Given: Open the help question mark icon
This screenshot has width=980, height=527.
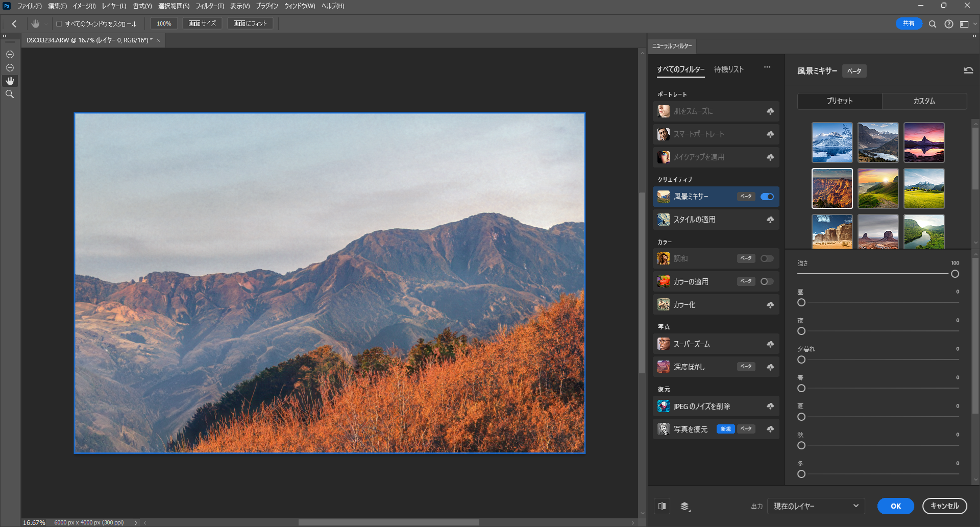Looking at the screenshot, I should [x=949, y=24].
